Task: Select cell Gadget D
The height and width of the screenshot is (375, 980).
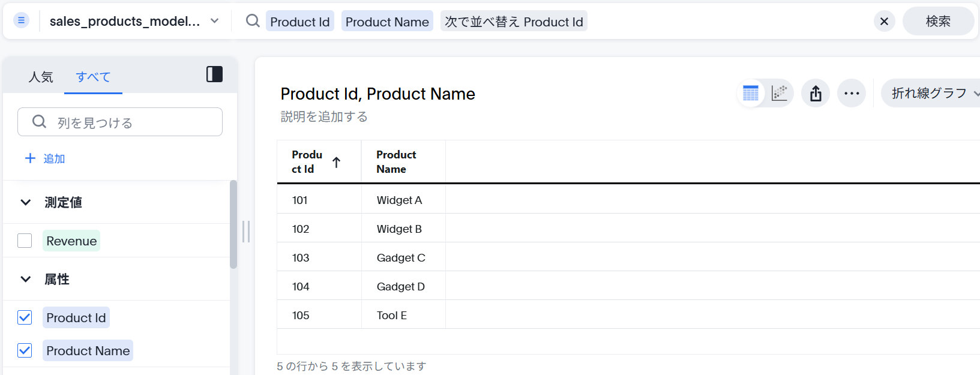Action: coord(403,286)
